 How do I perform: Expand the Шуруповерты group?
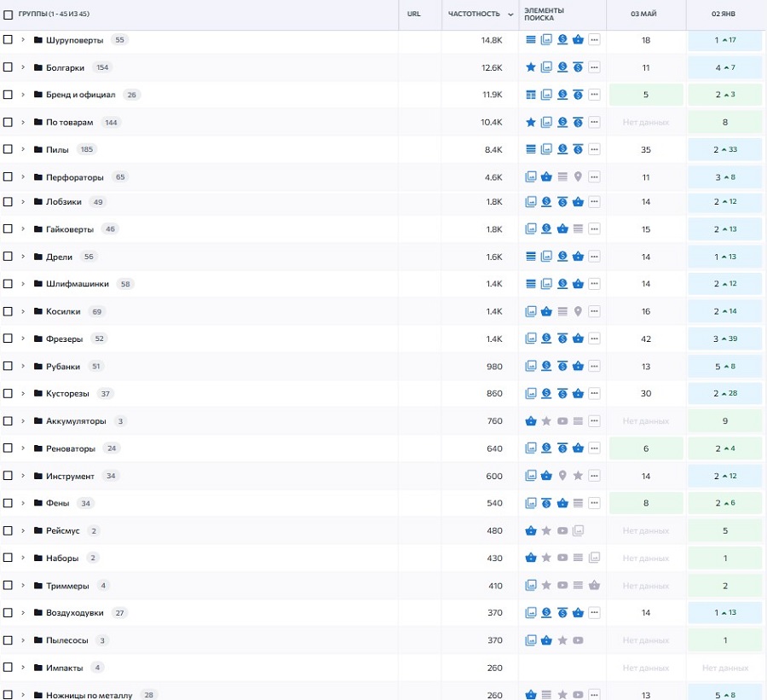pyautogui.click(x=23, y=40)
